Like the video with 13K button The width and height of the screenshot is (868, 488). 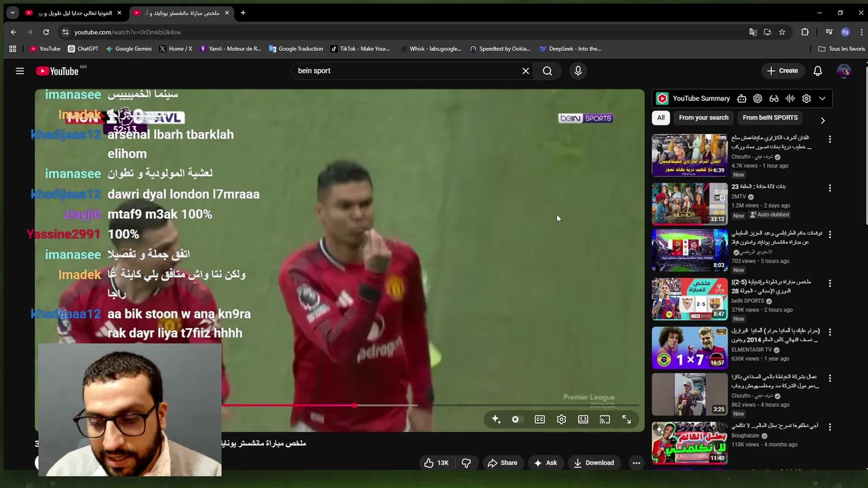(x=437, y=463)
